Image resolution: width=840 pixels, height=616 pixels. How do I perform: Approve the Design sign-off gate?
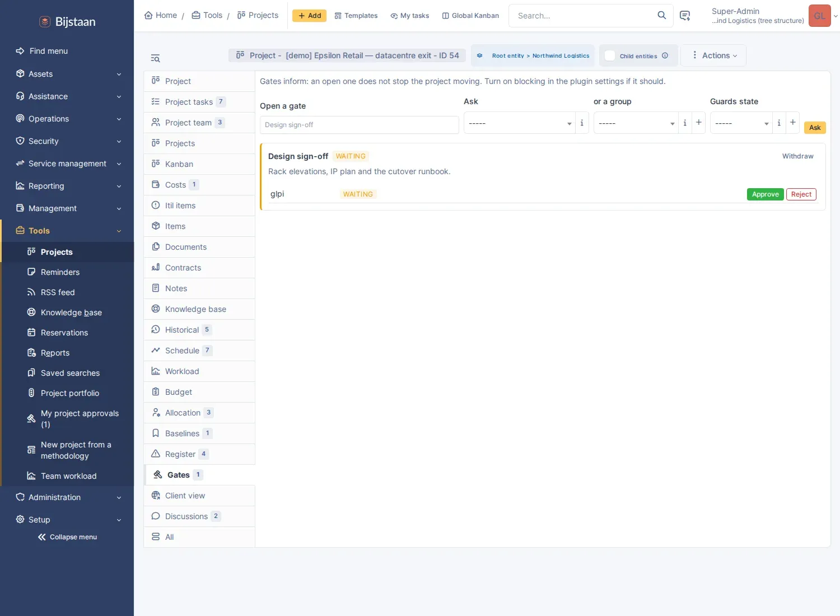pyautogui.click(x=765, y=194)
